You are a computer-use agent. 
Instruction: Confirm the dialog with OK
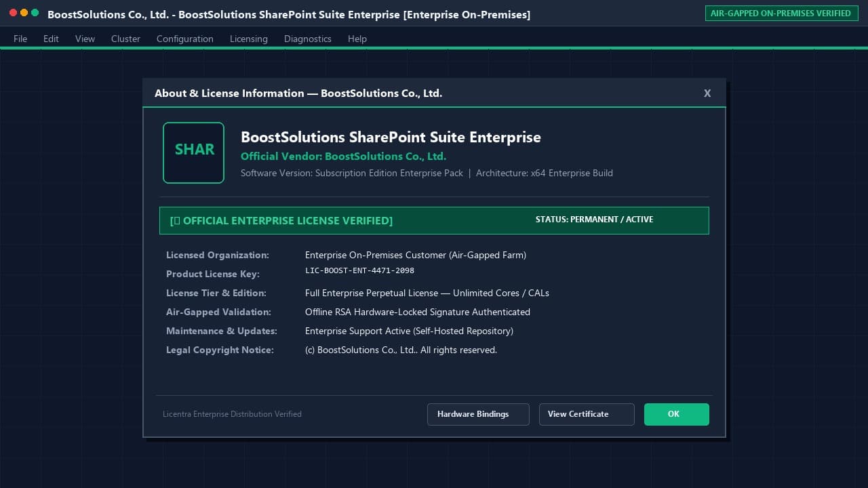tap(677, 414)
